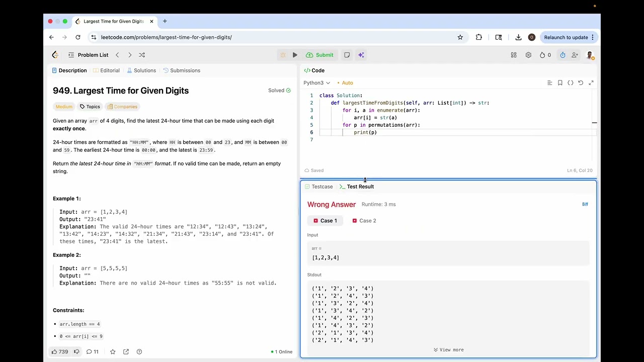The width and height of the screenshot is (644, 362).
Task: Open the Python3 language dropdown
Action: [316, 83]
